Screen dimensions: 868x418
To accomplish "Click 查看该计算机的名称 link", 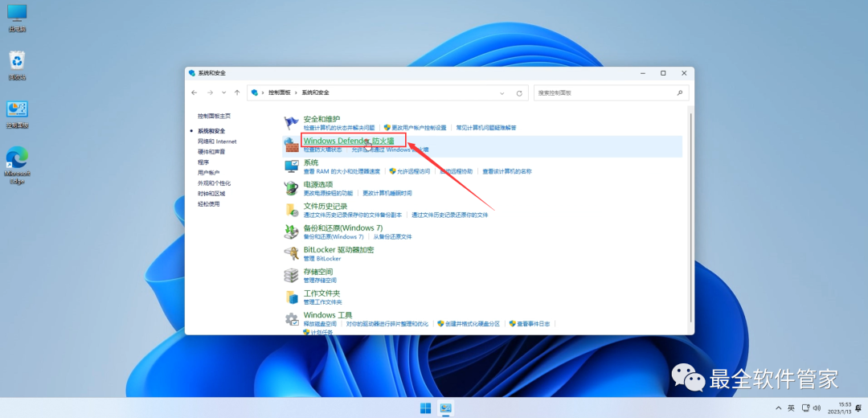I will [x=507, y=172].
